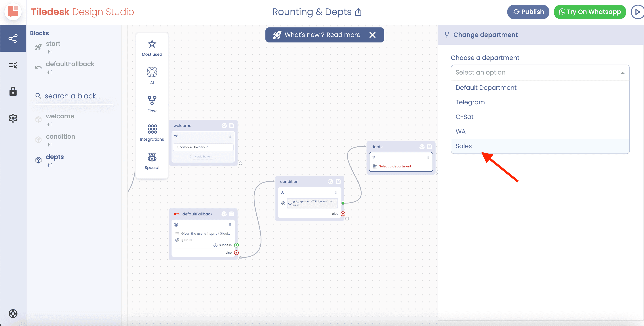Open the defaultFallback action drag handle

tap(229, 225)
